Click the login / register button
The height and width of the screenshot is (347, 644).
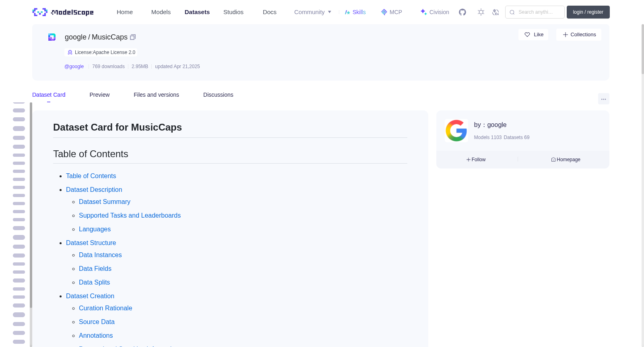tap(588, 12)
